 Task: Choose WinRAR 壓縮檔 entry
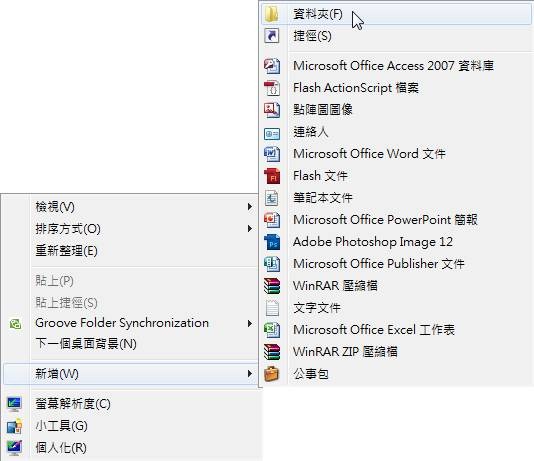(x=396, y=286)
